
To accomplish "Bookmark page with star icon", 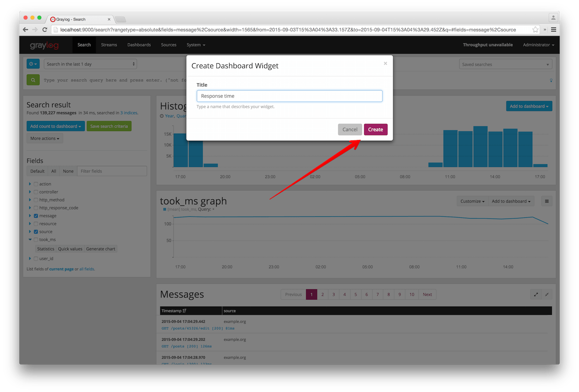I will [535, 30].
